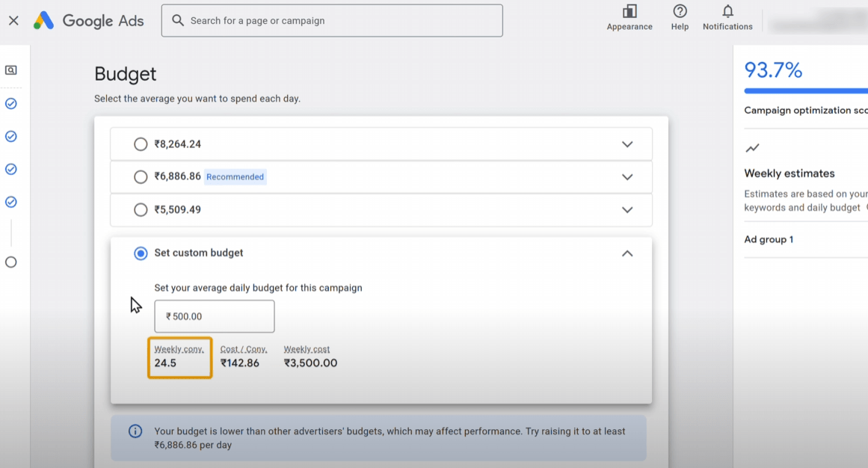This screenshot has width=868, height=468.
Task: Close the campaign setup with X icon
Action: pos(13,21)
